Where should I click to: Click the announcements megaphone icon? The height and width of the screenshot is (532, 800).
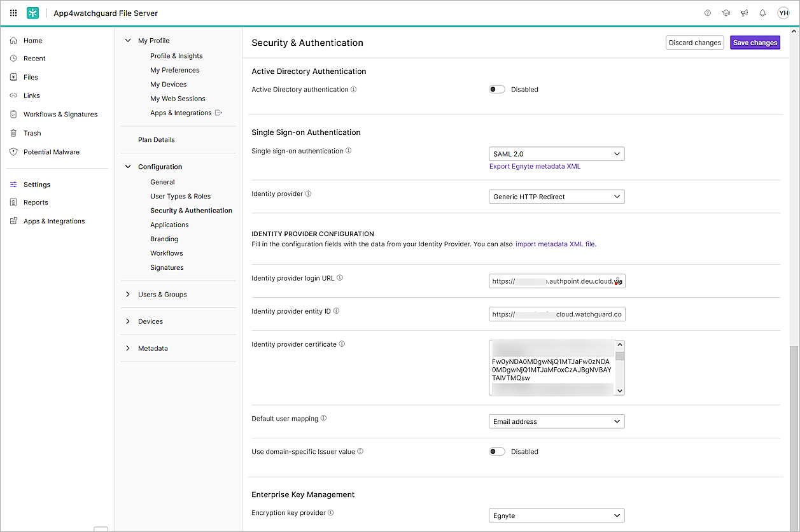click(x=744, y=13)
